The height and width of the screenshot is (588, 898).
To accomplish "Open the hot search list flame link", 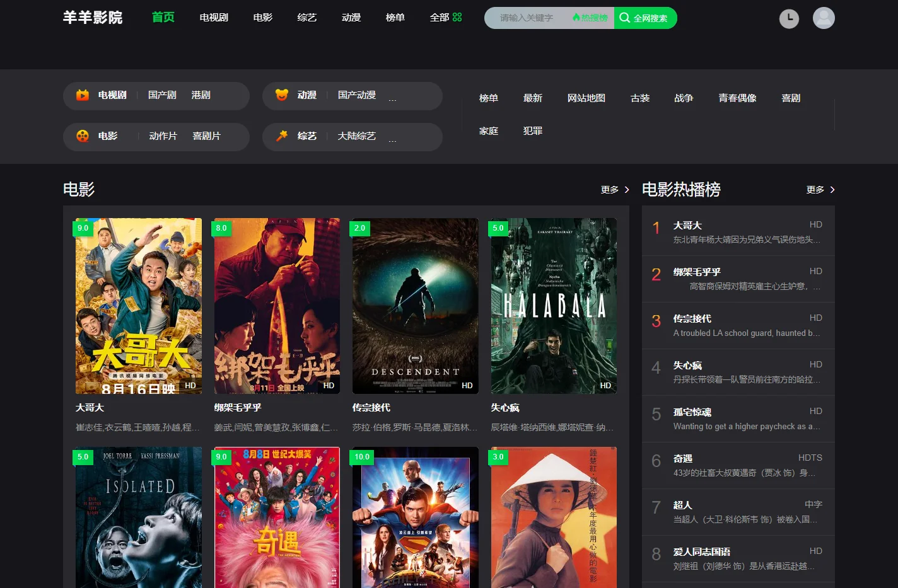I will [590, 18].
